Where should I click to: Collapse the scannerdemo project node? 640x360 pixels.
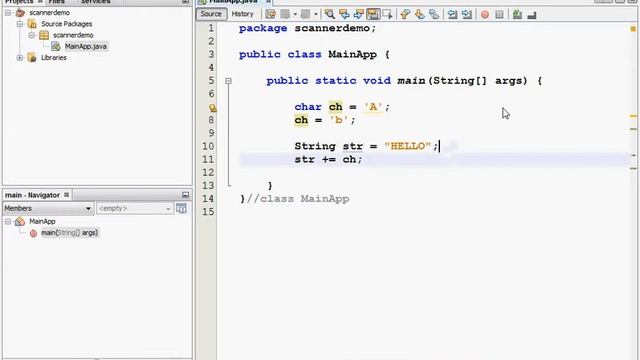tap(8, 13)
